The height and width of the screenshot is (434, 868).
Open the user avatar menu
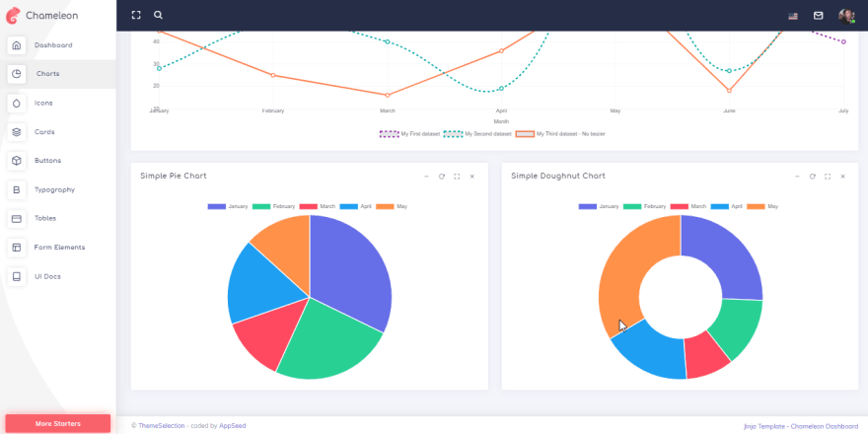coord(846,16)
